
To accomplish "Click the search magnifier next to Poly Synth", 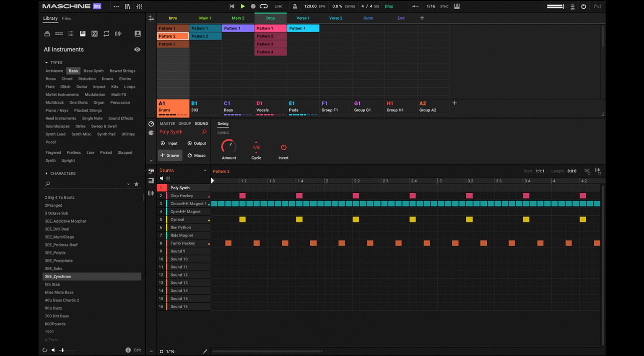I will tap(204, 131).
